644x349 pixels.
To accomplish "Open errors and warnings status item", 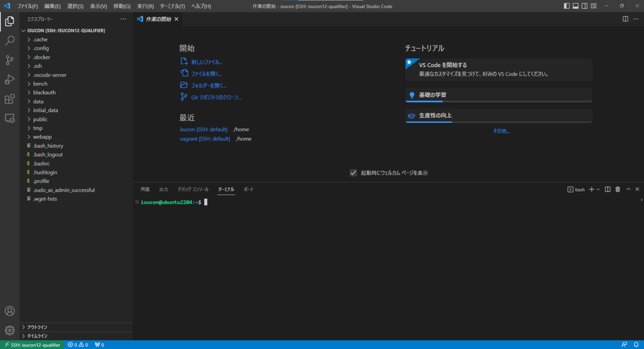I will point(78,345).
